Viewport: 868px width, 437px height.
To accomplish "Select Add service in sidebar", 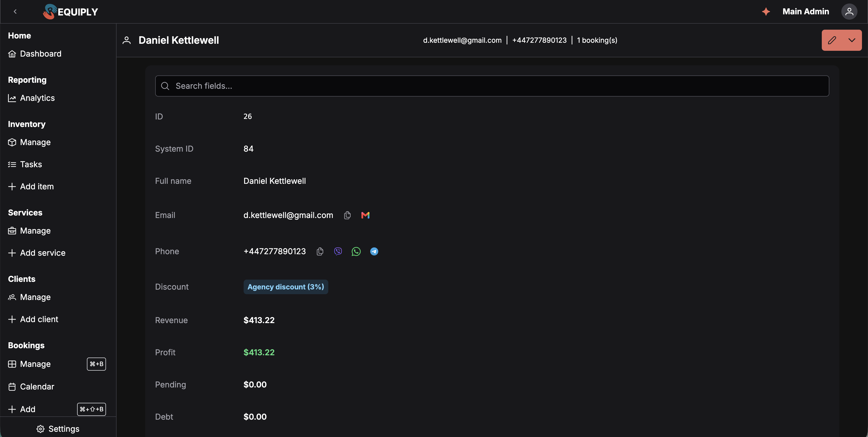I will 37,253.
